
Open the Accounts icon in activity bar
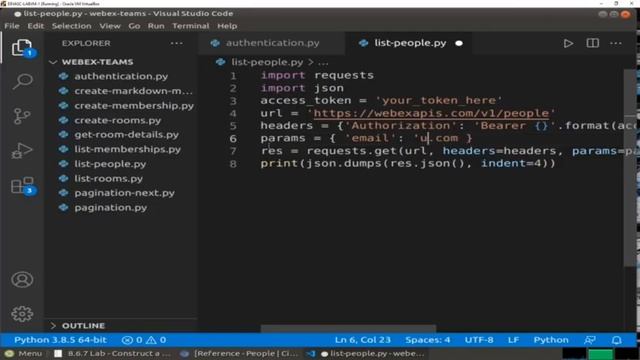(x=22, y=280)
